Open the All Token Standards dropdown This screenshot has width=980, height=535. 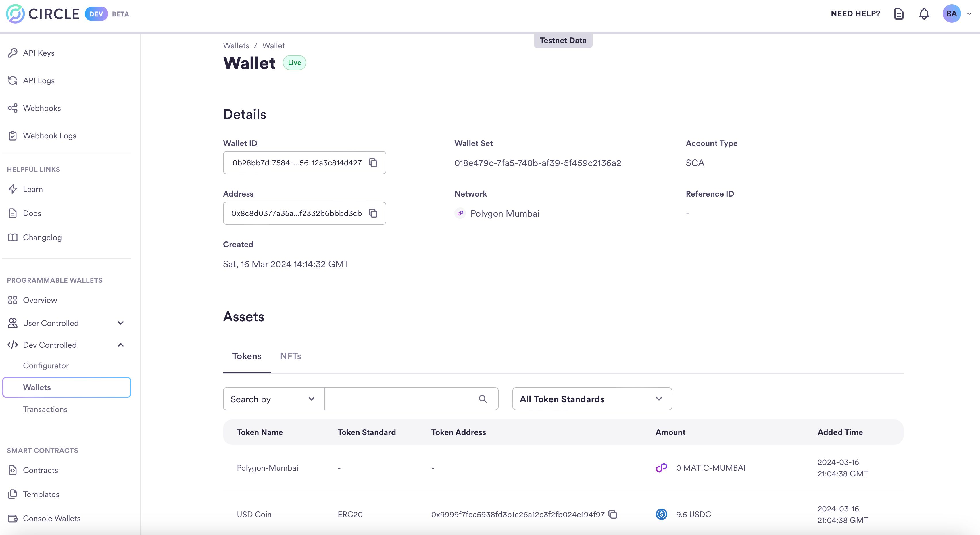(592, 399)
